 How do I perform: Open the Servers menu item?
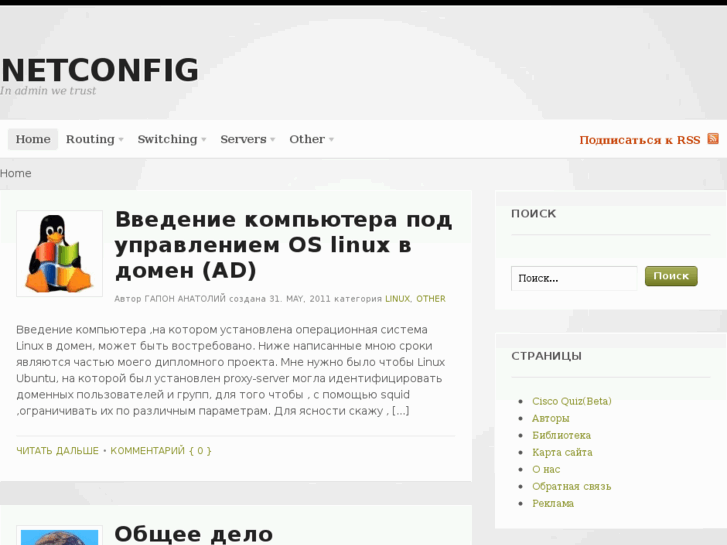(243, 139)
